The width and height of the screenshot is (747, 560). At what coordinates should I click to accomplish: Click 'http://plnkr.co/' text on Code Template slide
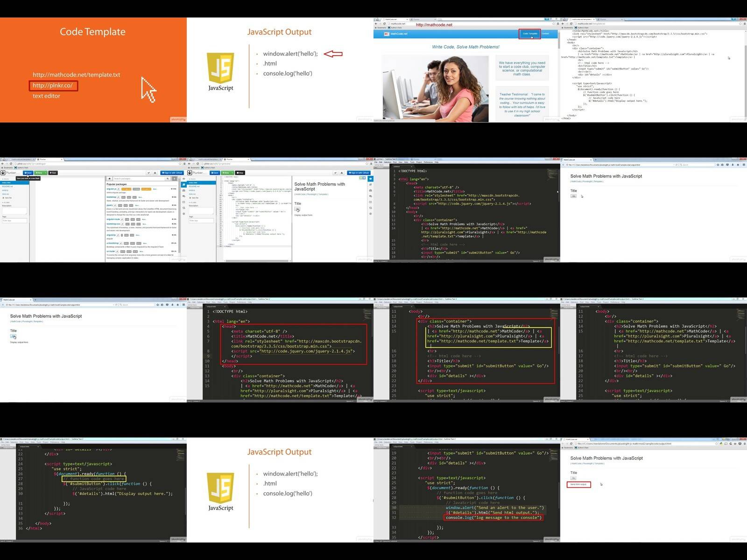tap(53, 85)
